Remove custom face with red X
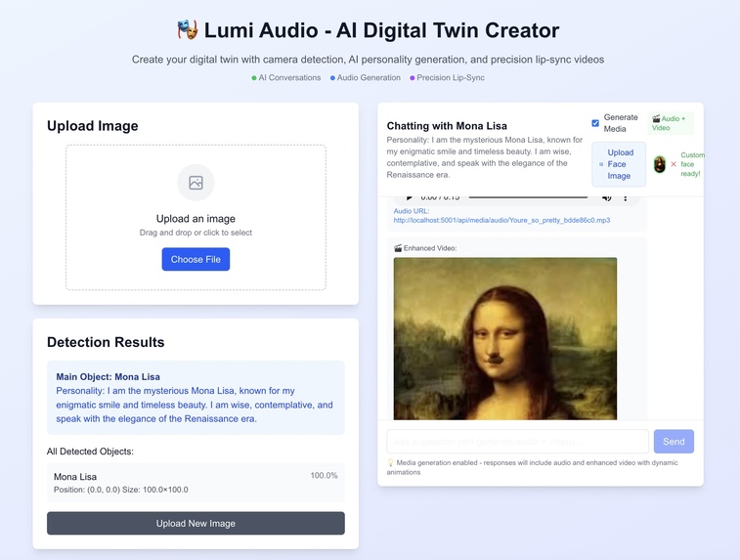Viewport: 740px width, 560px height. point(674,164)
